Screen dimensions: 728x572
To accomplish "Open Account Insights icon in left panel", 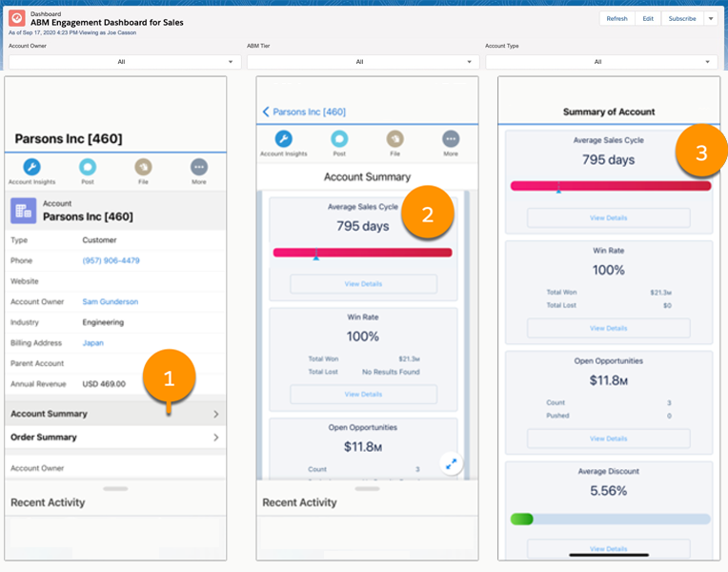I will coord(30,167).
